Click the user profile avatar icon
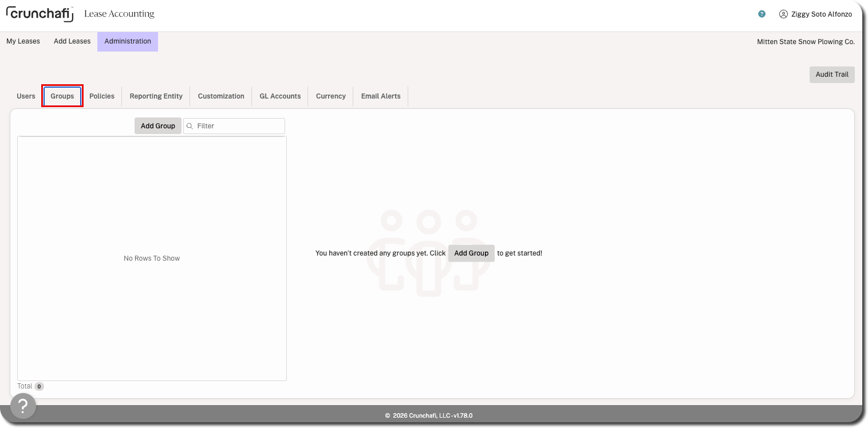Image resolution: width=868 pixels, height=428 pixels. [x=783, y=14]
